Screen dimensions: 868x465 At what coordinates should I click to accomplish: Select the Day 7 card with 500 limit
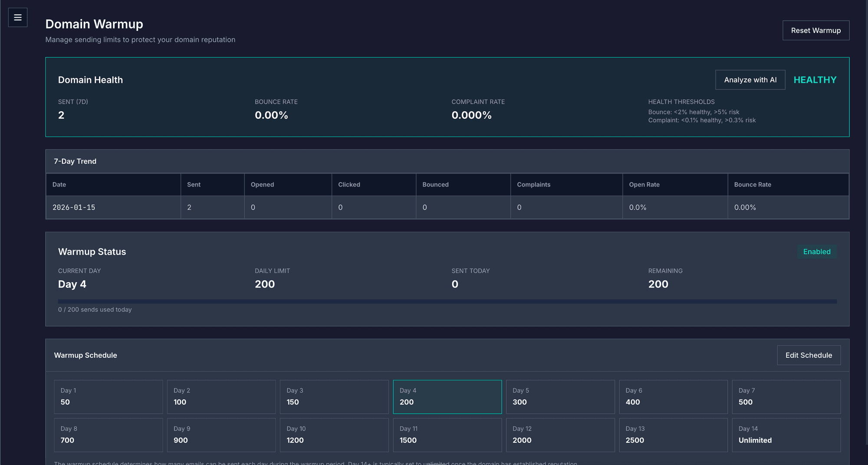pyautogui.click(x=786, y=396)
